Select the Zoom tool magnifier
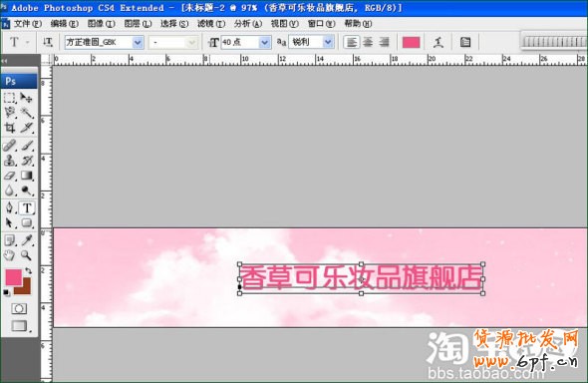This screenshot has width=588, height=383. [x=26, y=255]
